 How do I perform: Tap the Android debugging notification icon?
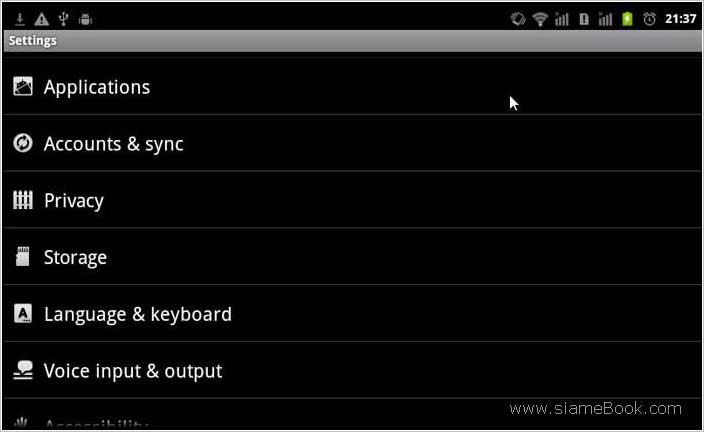click(x=85, y=19)
